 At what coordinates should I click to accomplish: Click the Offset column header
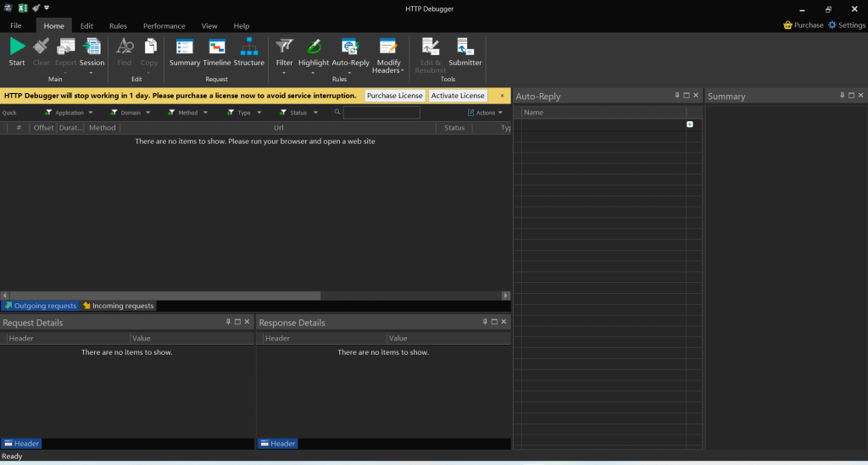point(43,128)
